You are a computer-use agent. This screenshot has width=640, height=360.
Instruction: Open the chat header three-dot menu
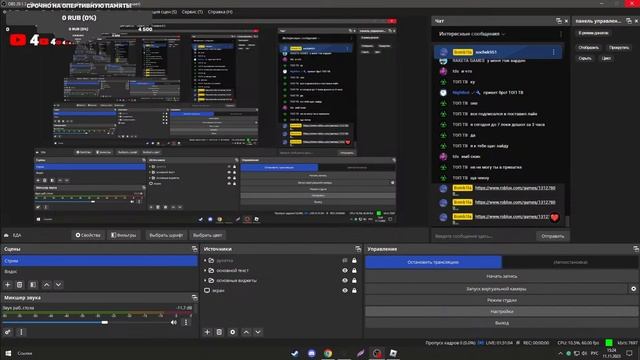pyautogui.click(x=561, y=34)
